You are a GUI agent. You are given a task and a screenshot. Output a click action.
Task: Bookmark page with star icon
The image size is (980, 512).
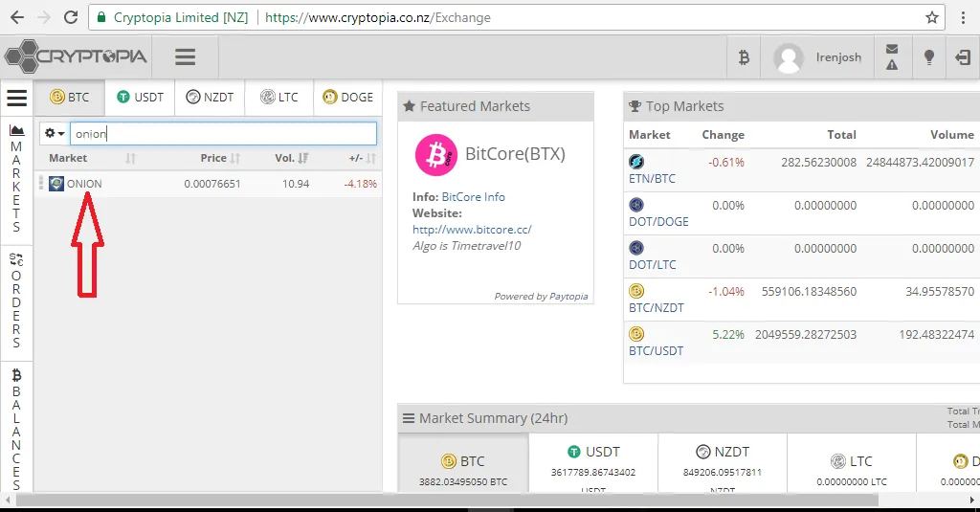coord(932,17)
